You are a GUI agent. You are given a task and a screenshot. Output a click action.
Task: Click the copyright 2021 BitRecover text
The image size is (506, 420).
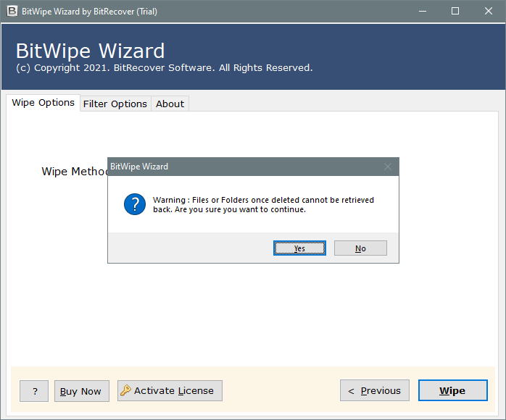click(165, 67)
